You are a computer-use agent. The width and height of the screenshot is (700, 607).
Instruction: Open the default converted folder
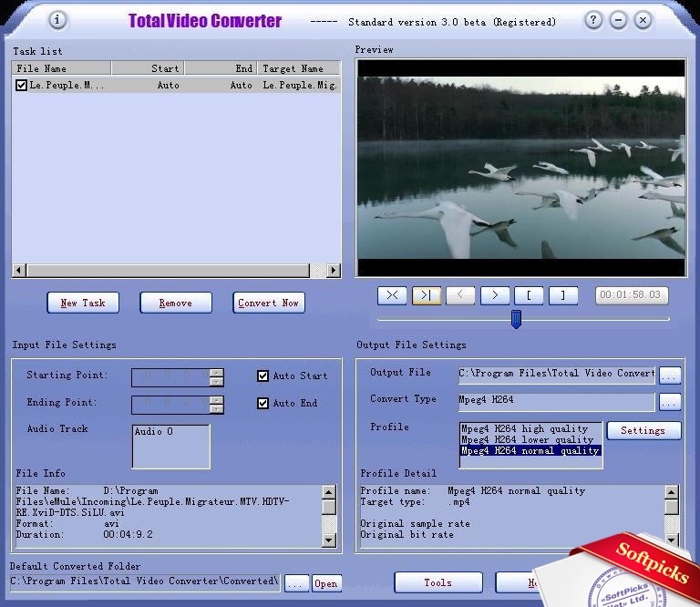click(326, 583)
